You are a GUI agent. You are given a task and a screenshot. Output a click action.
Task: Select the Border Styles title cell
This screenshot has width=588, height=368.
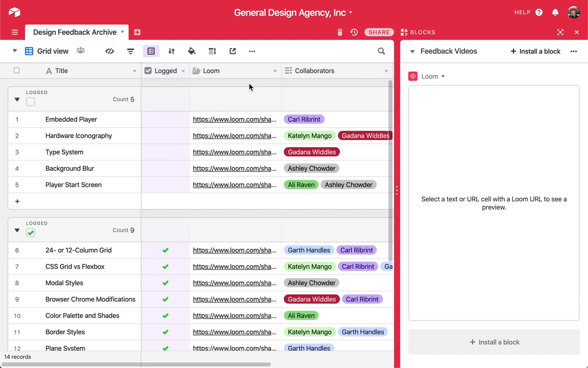[65, 332]
